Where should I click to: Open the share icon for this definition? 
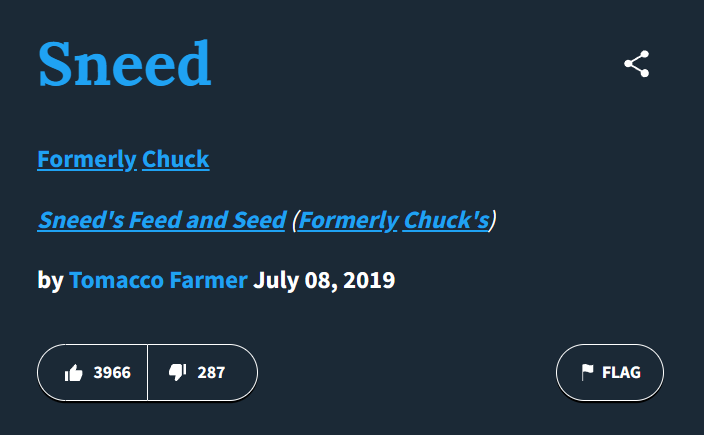[637, 64]
